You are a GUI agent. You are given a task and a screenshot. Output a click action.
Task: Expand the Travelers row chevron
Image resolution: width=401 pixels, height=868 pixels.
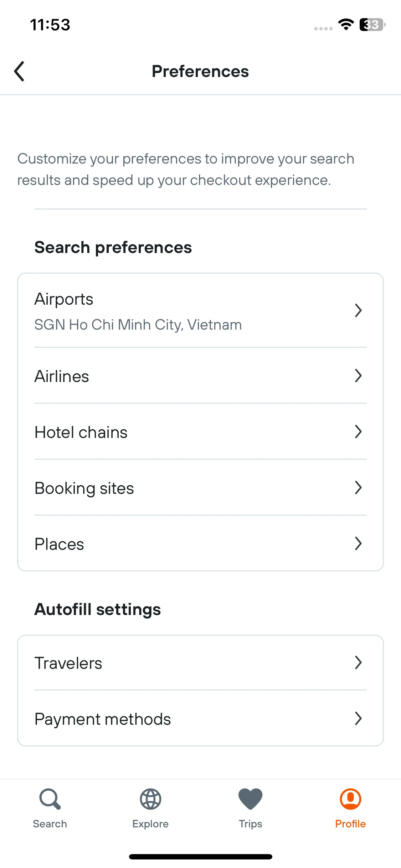click(x=358, y=662)
